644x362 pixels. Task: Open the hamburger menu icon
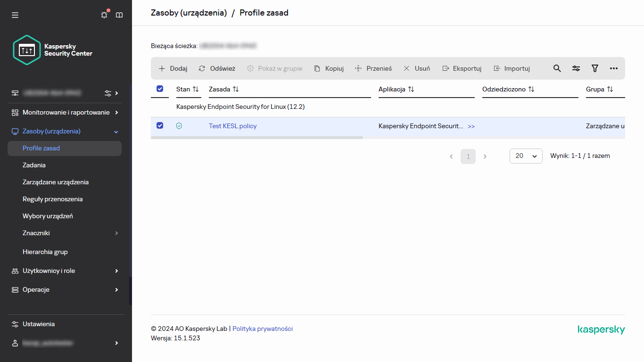[15, 15]
